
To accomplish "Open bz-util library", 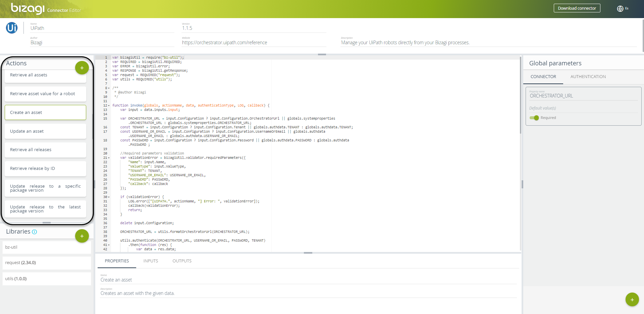I will 47,247.
